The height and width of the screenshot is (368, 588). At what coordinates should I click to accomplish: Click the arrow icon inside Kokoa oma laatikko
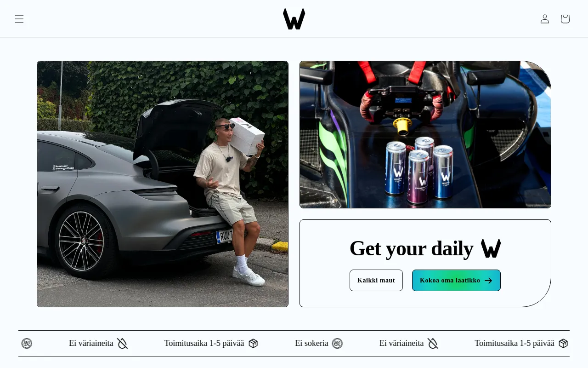click(x=488, y=281)
